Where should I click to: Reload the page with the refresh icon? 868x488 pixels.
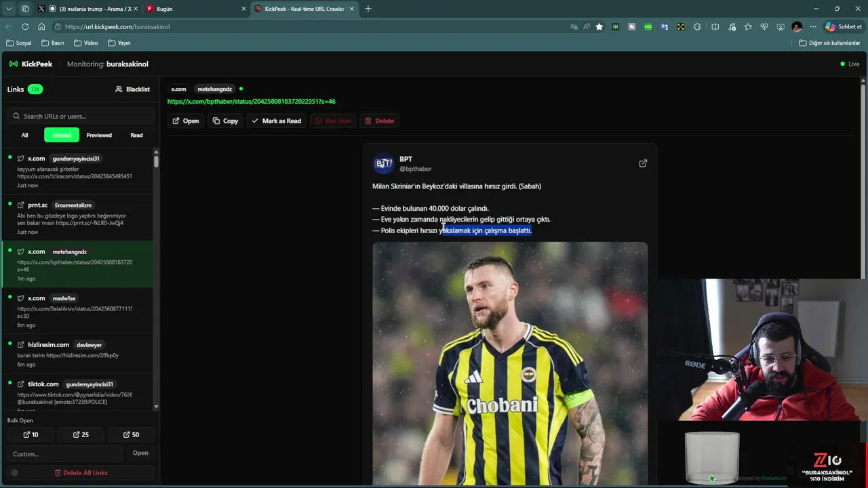(25, 26)
